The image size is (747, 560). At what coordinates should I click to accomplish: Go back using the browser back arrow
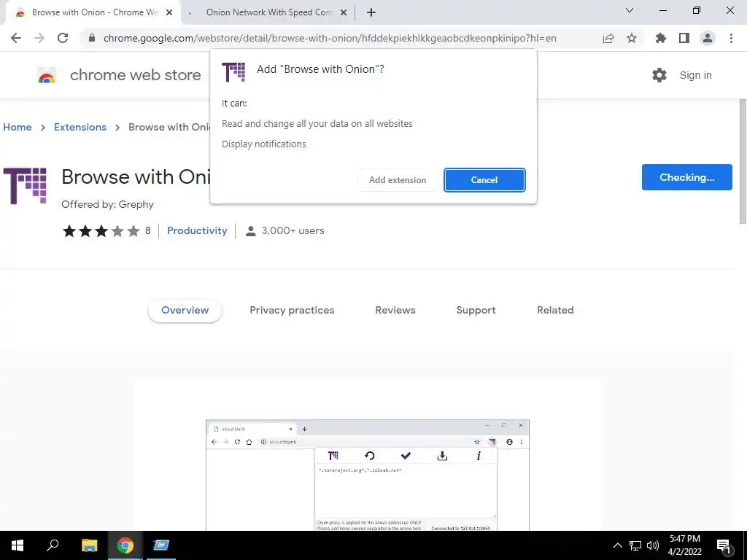coord(16,38)
